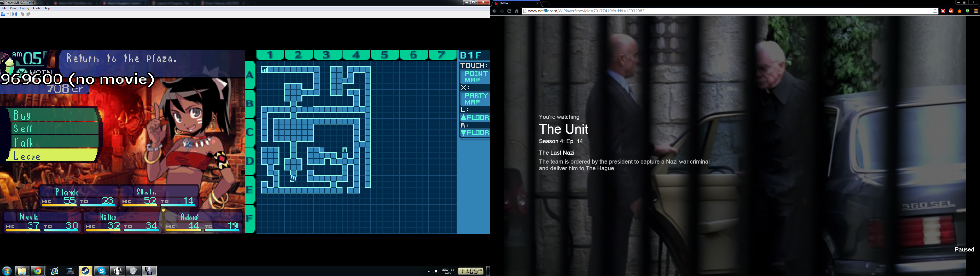
Task: Click the back-row member panel with HP 44
Action: click(x=203, y=222)
